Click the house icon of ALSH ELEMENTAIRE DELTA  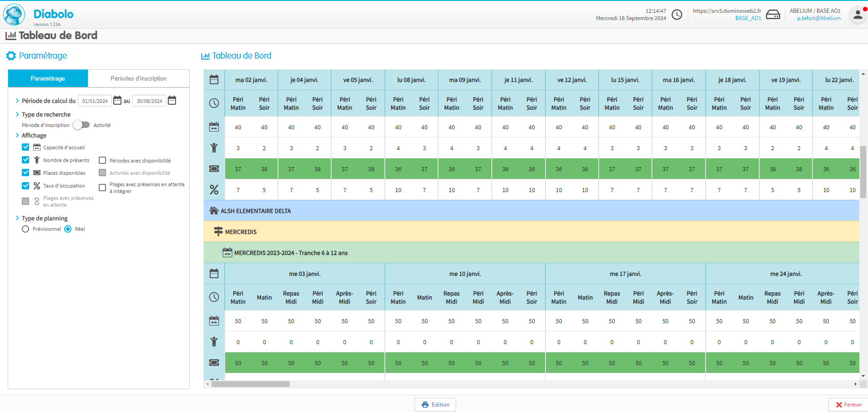[213, 211]
